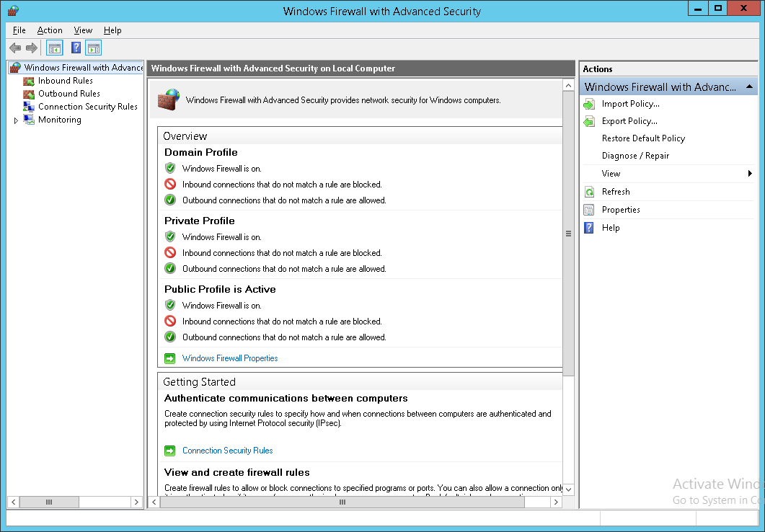Click the Help icon in Actions pane

point(589,228)
